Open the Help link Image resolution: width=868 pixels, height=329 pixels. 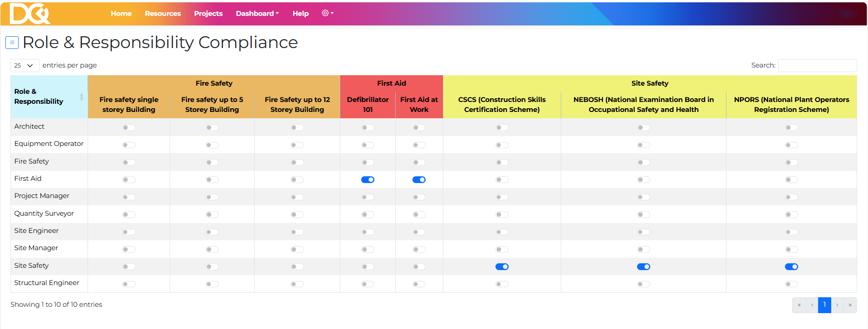300,14
